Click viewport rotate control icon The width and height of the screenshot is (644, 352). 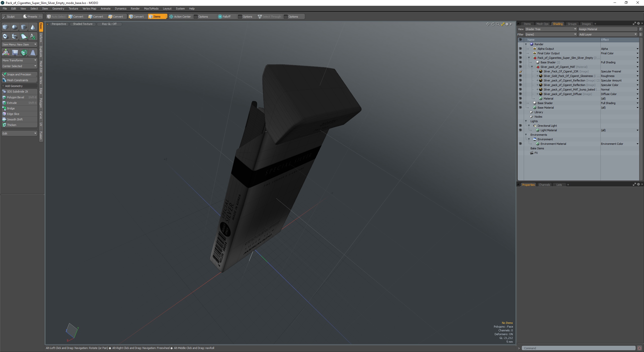(493, 24)
